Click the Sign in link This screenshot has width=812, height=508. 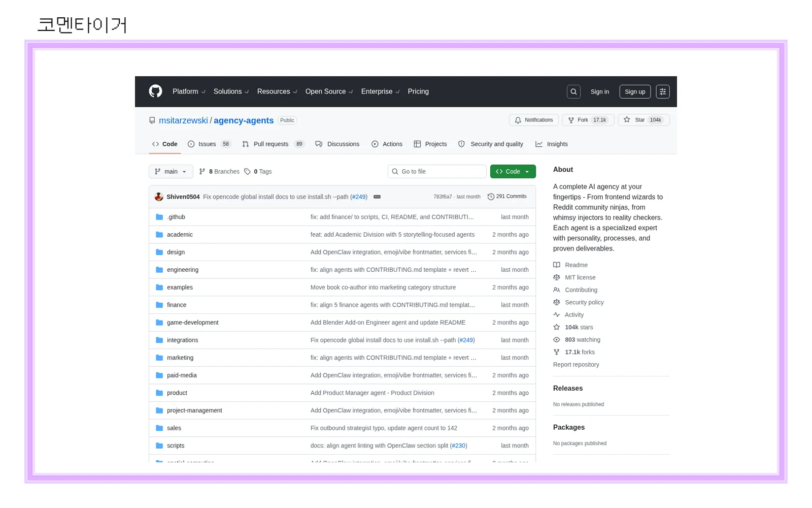(x=600, y=92)
